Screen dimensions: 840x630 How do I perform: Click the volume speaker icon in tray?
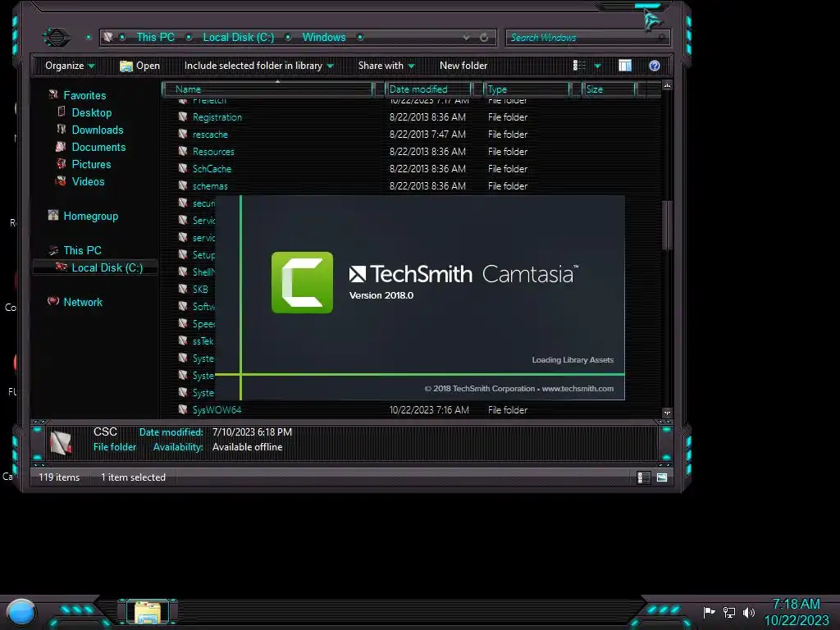click(748, 612)
